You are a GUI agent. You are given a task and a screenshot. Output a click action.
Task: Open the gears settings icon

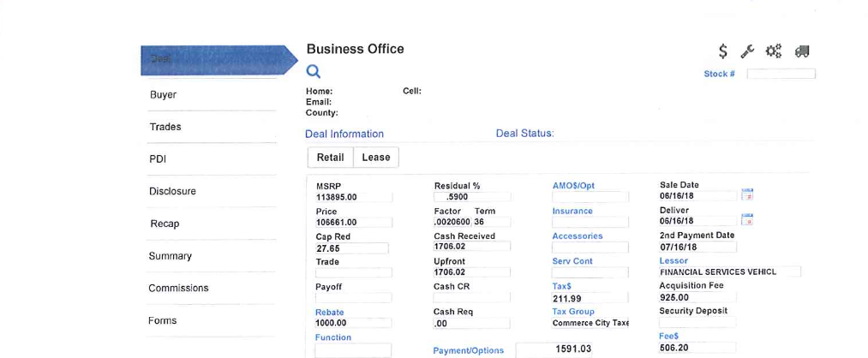coord(774,51)
